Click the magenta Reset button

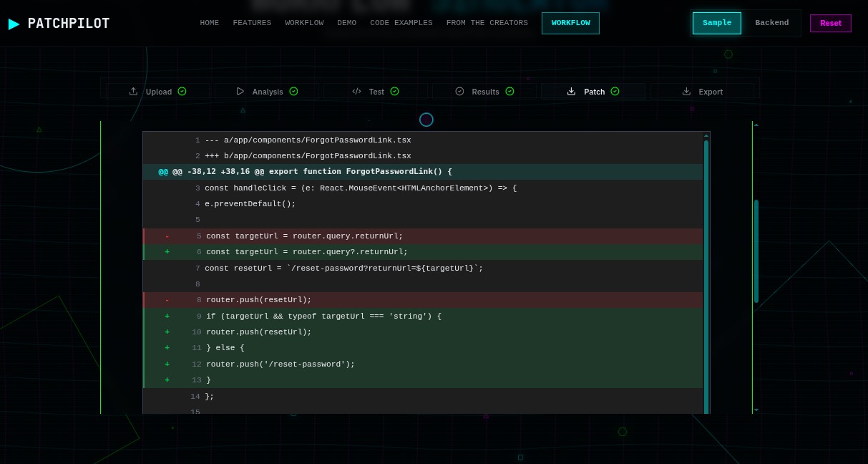(831, 23)
